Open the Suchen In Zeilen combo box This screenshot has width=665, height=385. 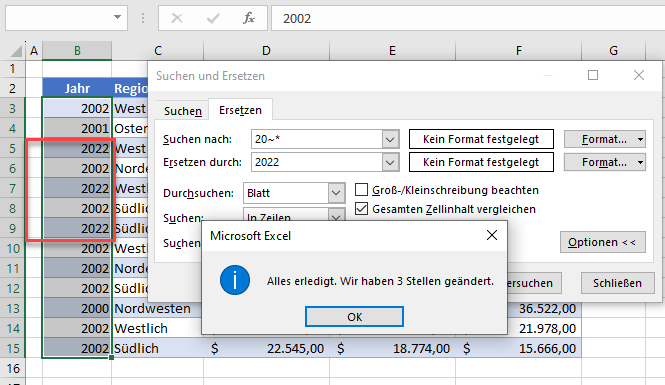(294, 215)
